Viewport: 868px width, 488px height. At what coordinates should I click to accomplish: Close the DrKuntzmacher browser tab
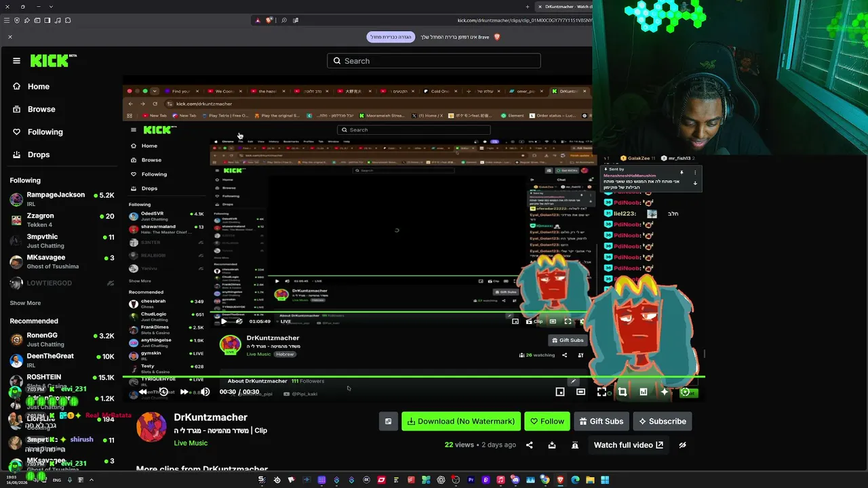[x=540, y=7]
